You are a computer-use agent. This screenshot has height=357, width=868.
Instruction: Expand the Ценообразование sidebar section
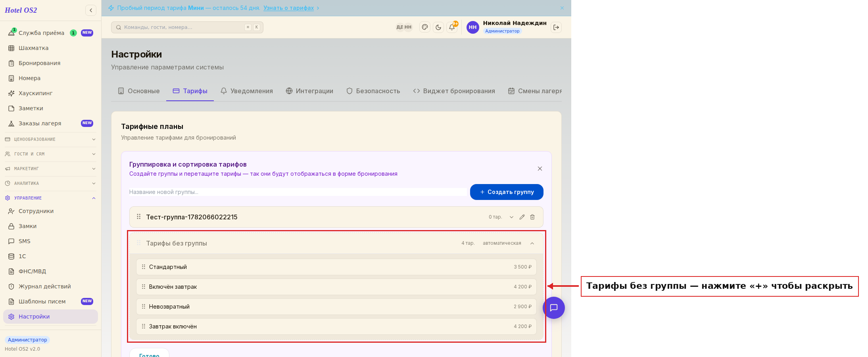click(x=50, y=139)
